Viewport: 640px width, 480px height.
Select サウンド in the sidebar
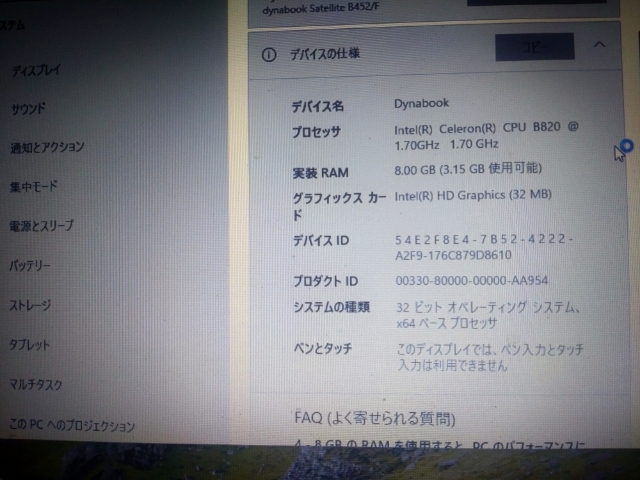[x=28, y=109]
